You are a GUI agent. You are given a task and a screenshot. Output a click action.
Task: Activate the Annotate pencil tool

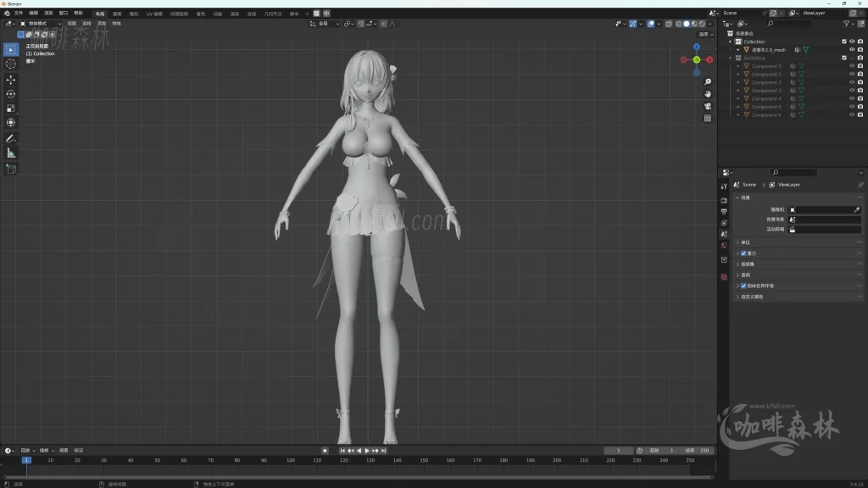click(10, 139)
